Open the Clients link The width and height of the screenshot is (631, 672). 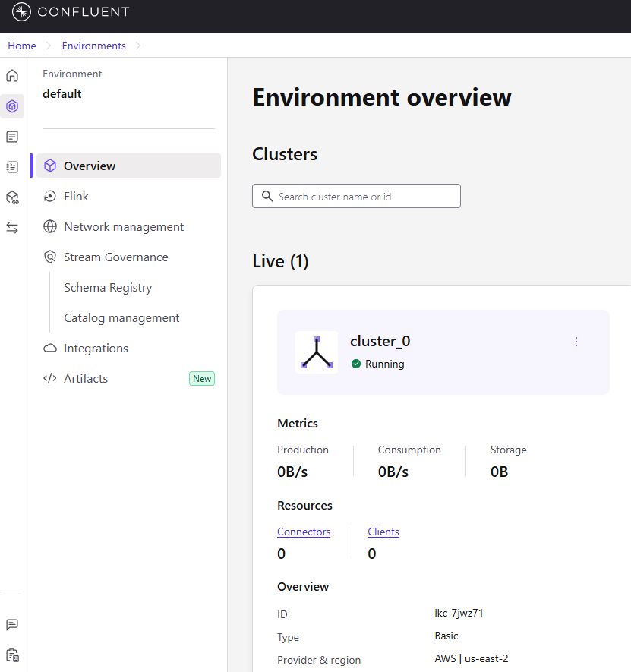[383, 532]
